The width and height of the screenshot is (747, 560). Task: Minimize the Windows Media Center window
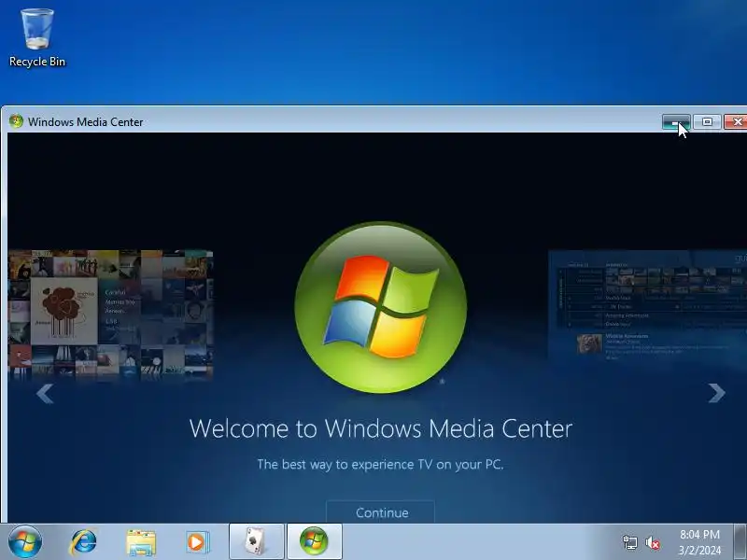pyautogui.click(x=676, y=122)
